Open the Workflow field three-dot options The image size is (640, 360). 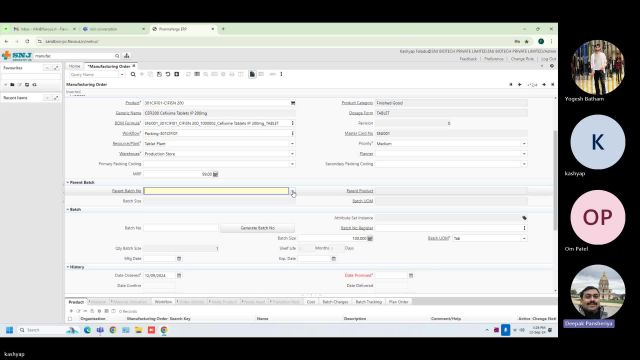click(x=293, y=133)
